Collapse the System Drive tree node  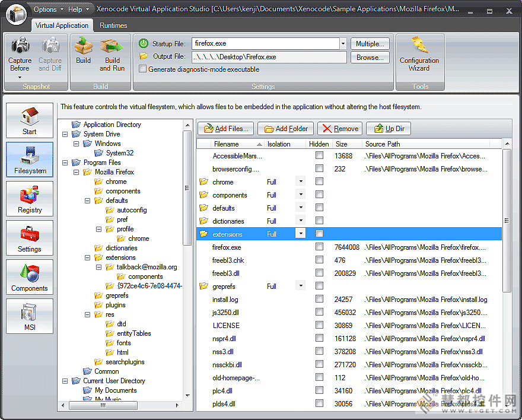pyautogui.click(x=65, y=134)
